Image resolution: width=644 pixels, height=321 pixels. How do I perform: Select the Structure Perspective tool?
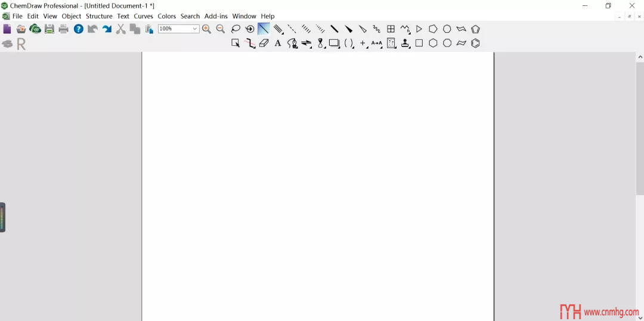pyautogui.click(x=250, y=29)
